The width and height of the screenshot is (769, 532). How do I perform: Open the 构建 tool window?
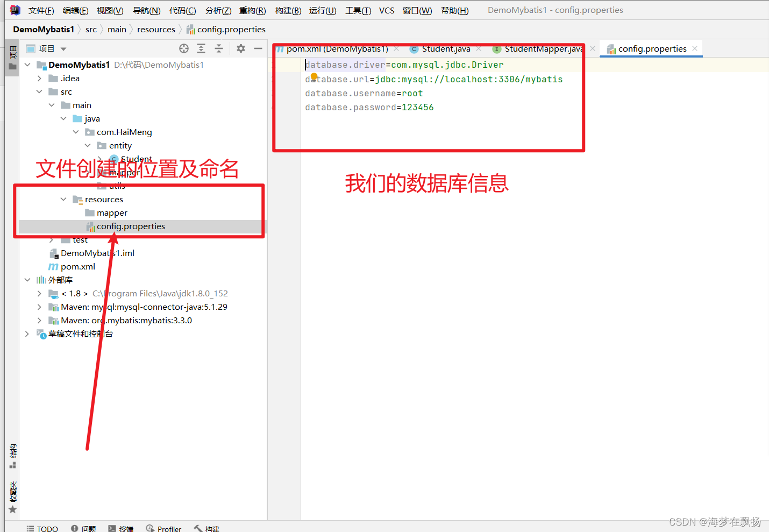[207, 529]
